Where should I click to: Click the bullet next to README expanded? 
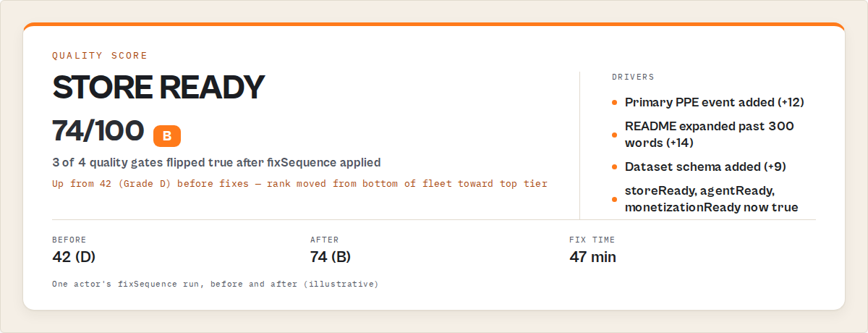tap(615, 135)
